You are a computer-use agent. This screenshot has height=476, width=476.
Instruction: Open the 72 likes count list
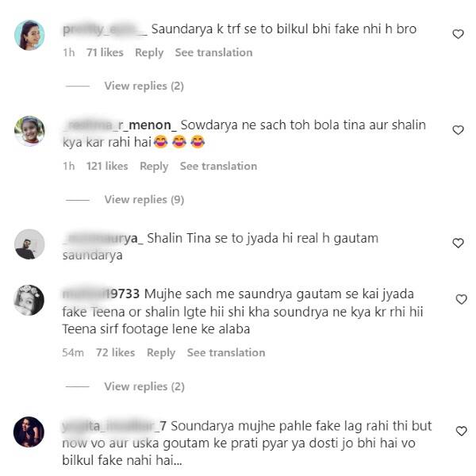click(115, 352)
